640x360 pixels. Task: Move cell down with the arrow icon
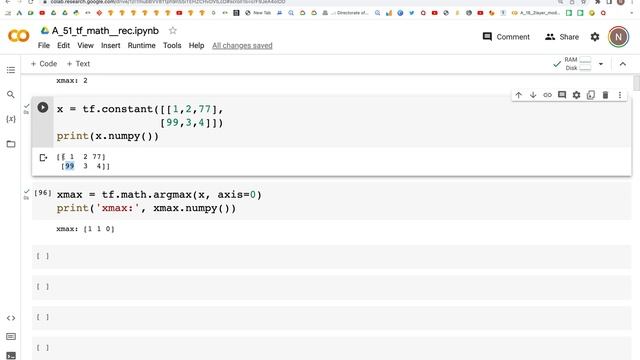tap(533, 95)
